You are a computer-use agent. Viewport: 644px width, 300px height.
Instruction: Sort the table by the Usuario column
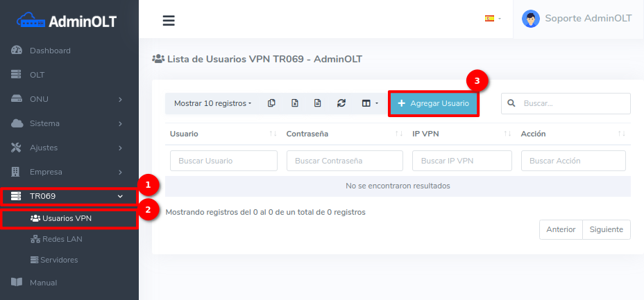pos(222,134)
